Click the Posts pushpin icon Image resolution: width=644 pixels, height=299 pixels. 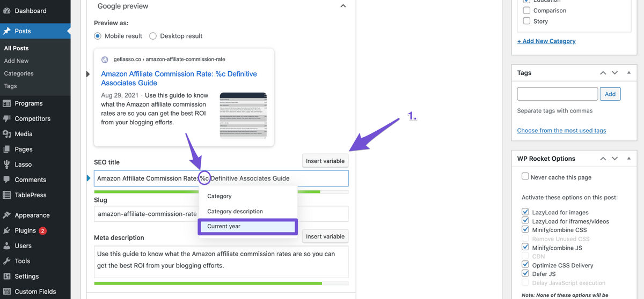7,31
